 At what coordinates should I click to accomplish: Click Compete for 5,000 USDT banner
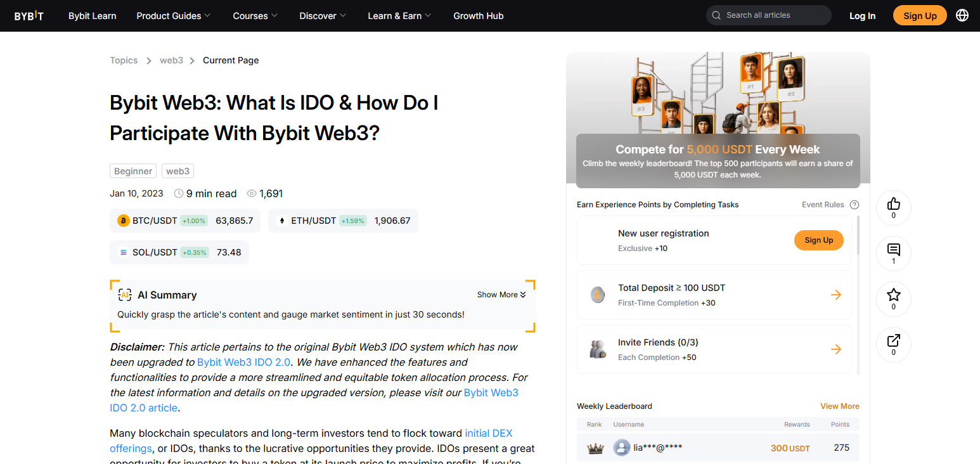point(718,161)
